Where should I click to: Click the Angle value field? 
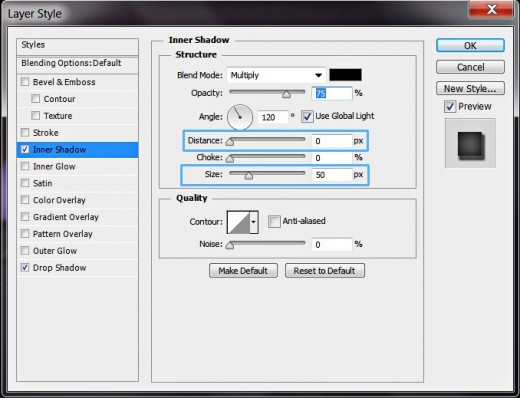point(273,117)
